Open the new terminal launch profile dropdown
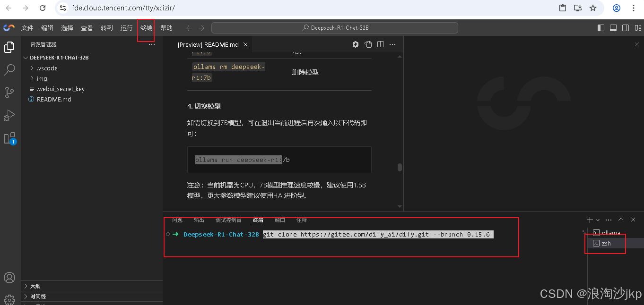This screenshot has width=644, height=305. click(598, 220)
